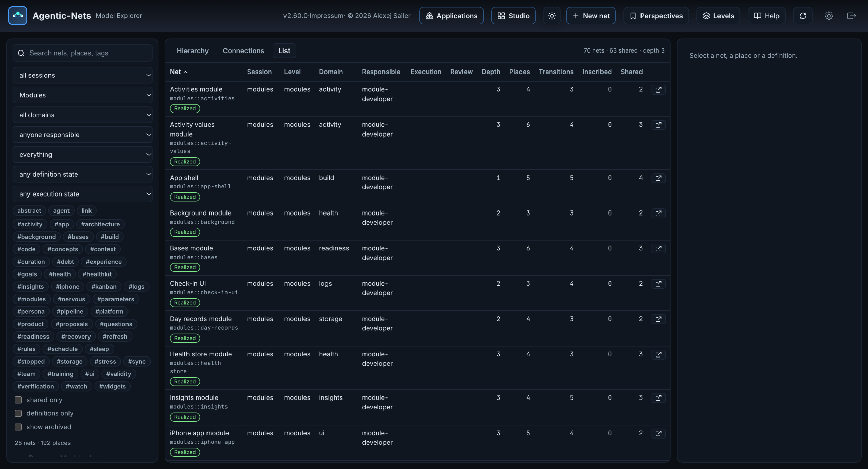The height and width of the screenshot is (469, 868).
Task: Click the Agentic-Nets logo icon
Action: pos(18,16)
